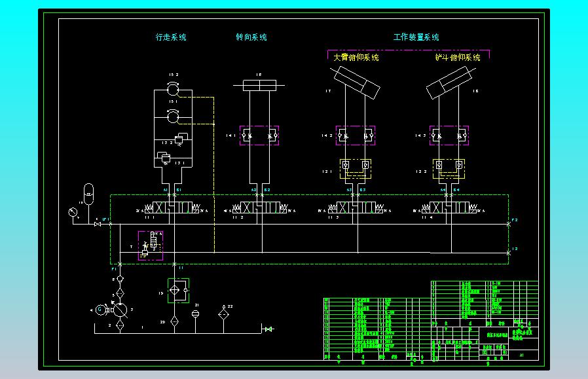Click the hydraulic pump circle symbol 3
Viewport: 588px width, 379px height.
120,310
